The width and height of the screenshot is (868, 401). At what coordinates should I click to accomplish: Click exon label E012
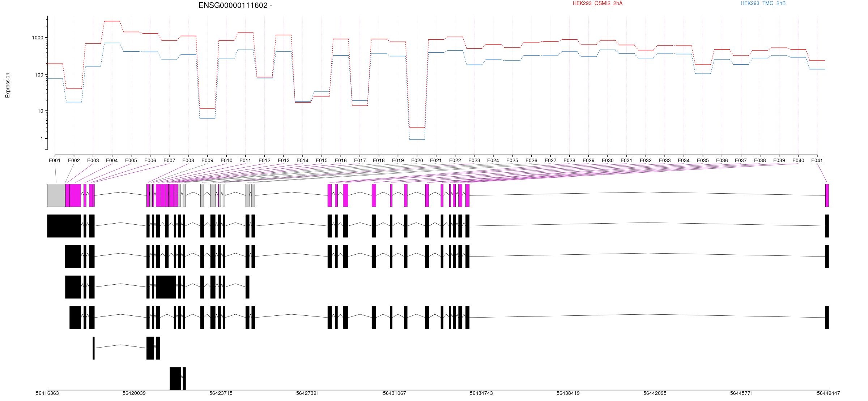pyautogui.click(x=264, y=160)
